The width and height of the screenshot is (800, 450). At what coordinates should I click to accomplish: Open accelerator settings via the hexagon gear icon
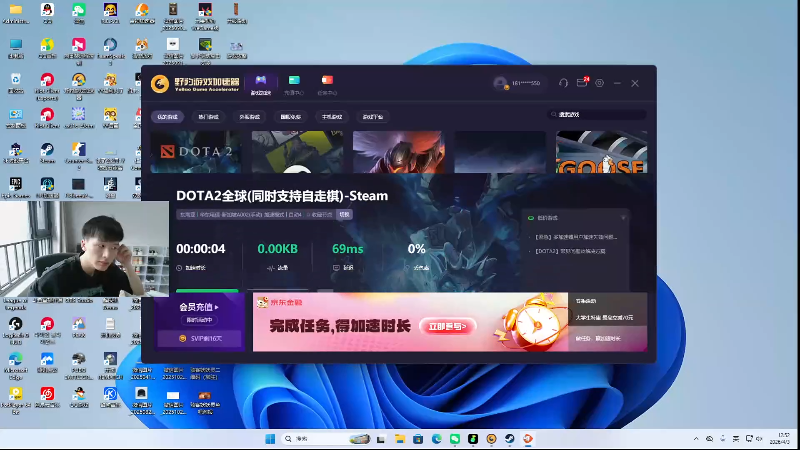tap(599, 83)
